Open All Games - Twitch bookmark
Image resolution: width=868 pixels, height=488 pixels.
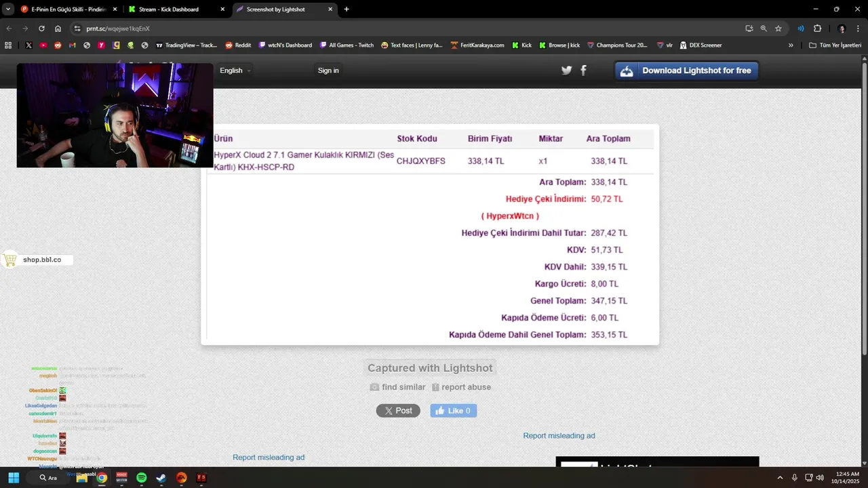click(x=346, y=45)
